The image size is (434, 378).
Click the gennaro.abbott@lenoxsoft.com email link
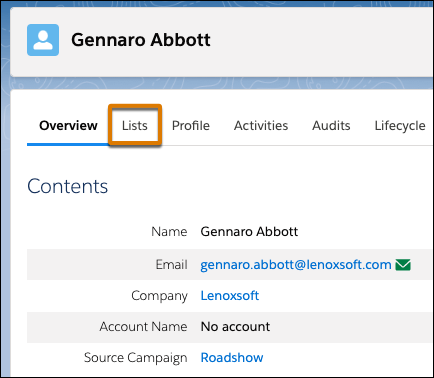pyautogui.click(x=296, y=265)
